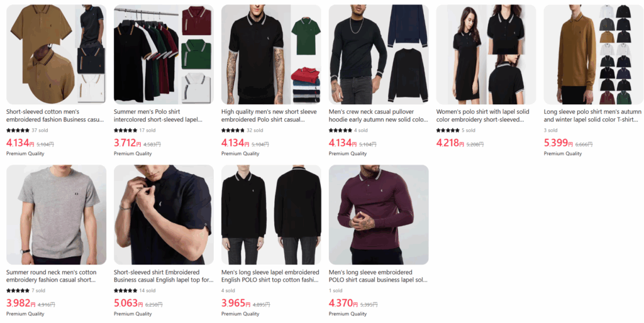Click the star rating beside '14 sold'

[x=125, y=290]
